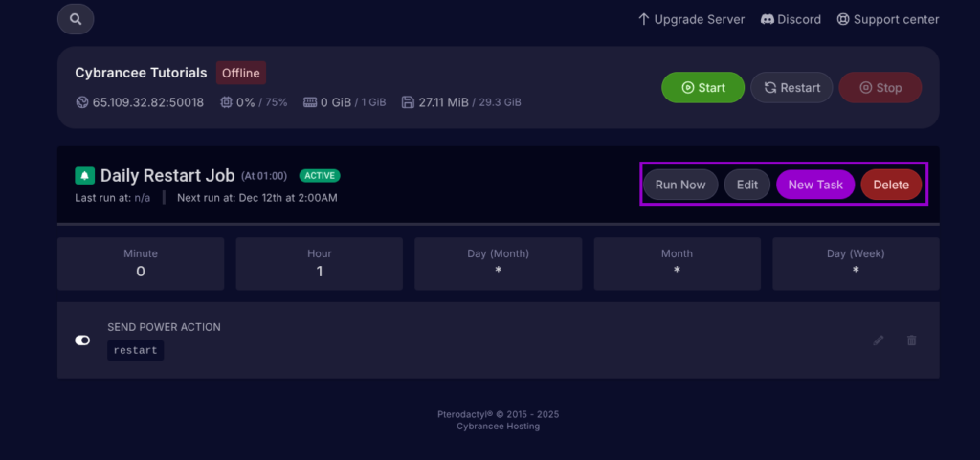Click the Restart server button

[791, 87]
